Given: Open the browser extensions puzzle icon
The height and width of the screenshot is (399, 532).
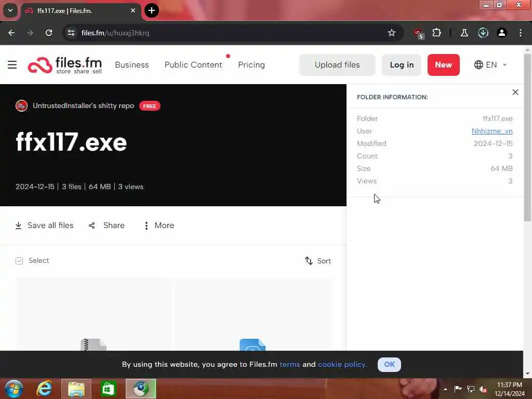Looking at the screenshot, I should point(436,33).
